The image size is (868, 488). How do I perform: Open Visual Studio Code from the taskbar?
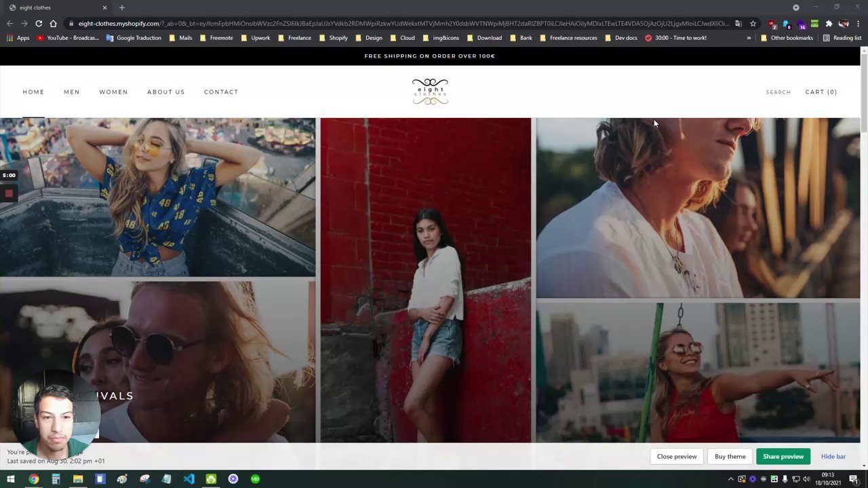point(189,479)
